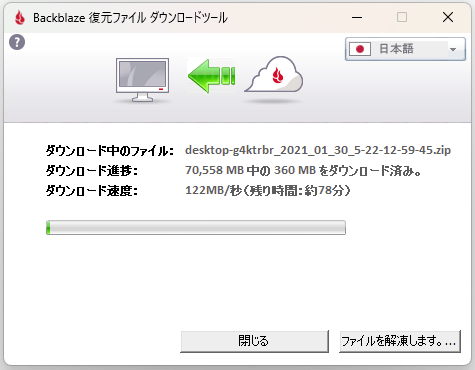Screen dimensions: 475x370
Task: Click the 閉じる button
Action: click(254, 341)
